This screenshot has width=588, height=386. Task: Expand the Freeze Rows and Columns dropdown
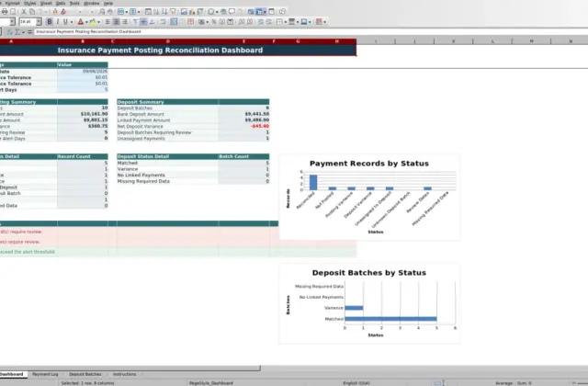coord(265,12)
